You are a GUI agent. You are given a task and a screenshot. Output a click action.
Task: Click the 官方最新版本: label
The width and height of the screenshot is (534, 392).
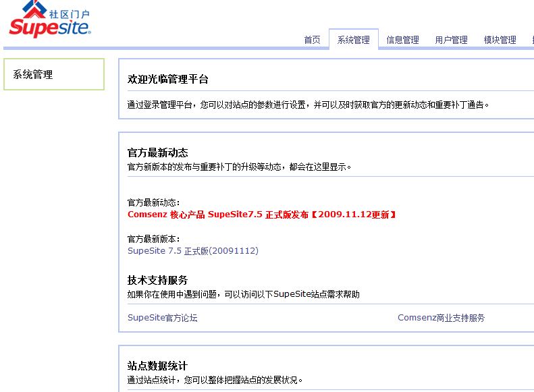(x=154, y=239)
